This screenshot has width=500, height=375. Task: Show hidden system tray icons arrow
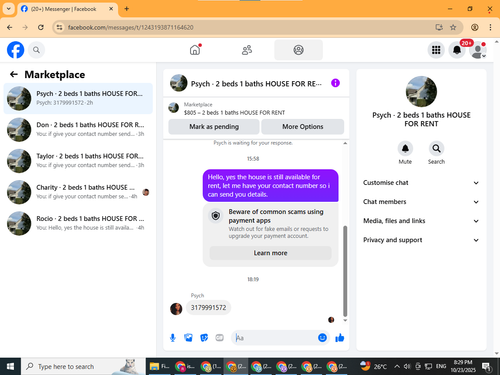(397, 366)
